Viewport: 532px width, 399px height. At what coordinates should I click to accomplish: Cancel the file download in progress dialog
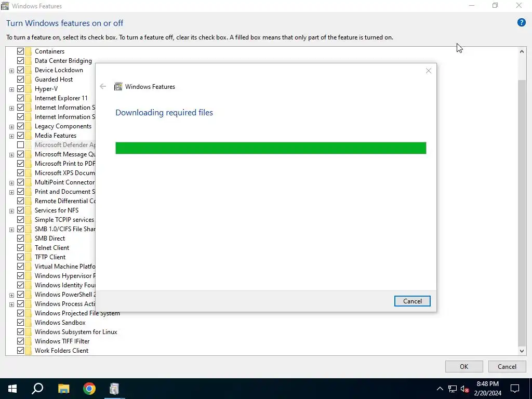point(412,301)
